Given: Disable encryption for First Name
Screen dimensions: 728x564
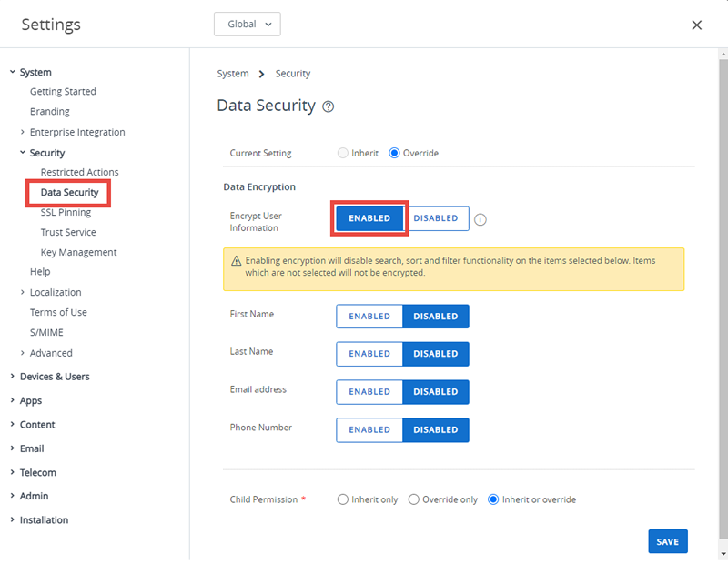Looking at the screenshot, I should (436, 317).
